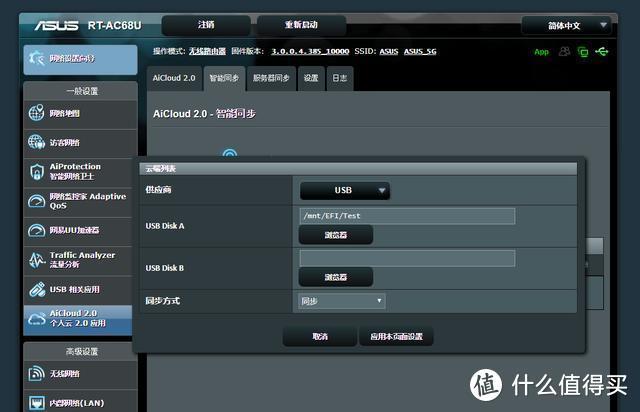The width and height of the screenshot is (640, 412).
Task: Click the Guest Network globe icon
Action: (36, 142)
